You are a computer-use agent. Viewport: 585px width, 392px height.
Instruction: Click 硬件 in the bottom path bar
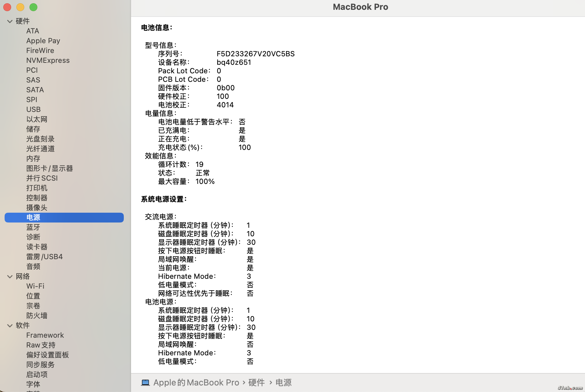[x=256, y=383]
